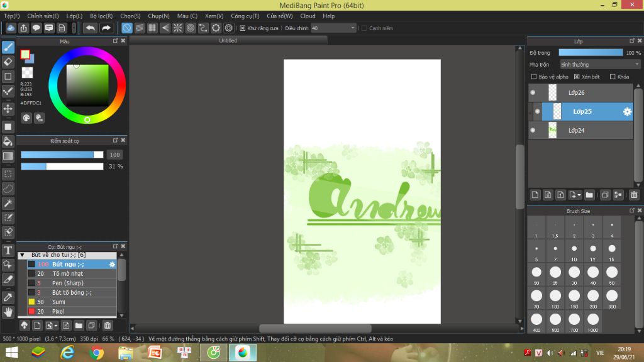Open the Cloud menu

pyautogui.click(x=308, y=16)
